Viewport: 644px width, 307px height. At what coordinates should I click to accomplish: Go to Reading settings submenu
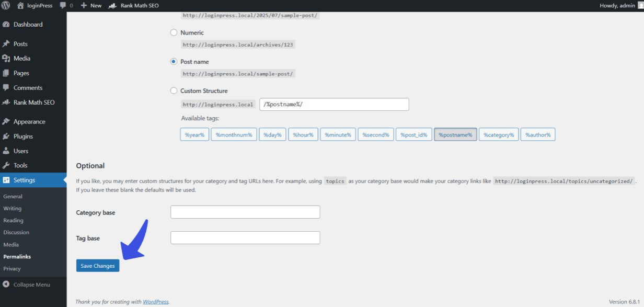13,221
